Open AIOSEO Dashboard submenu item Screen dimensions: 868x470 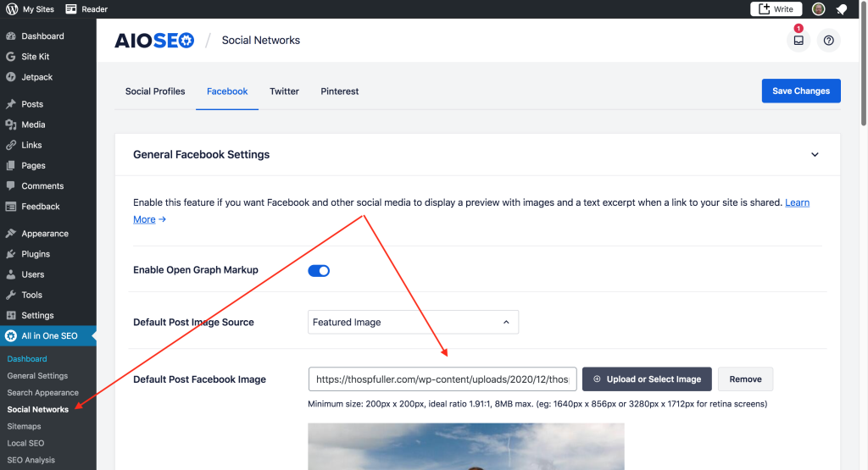tap(27, 359)
